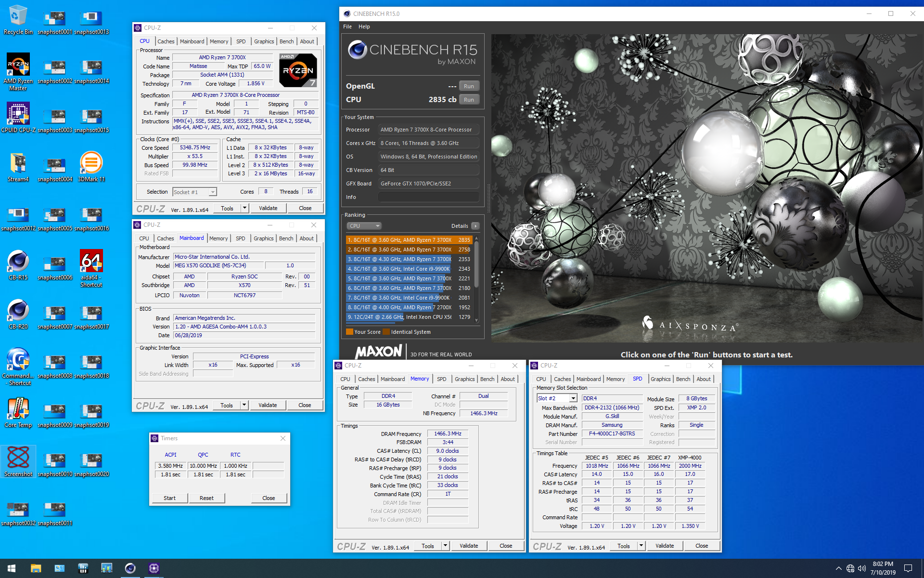The height and width of the screenshot is (578, 924).
Task: Run the OpenGL benchmark in Cinebench
Action: point(469,86)
